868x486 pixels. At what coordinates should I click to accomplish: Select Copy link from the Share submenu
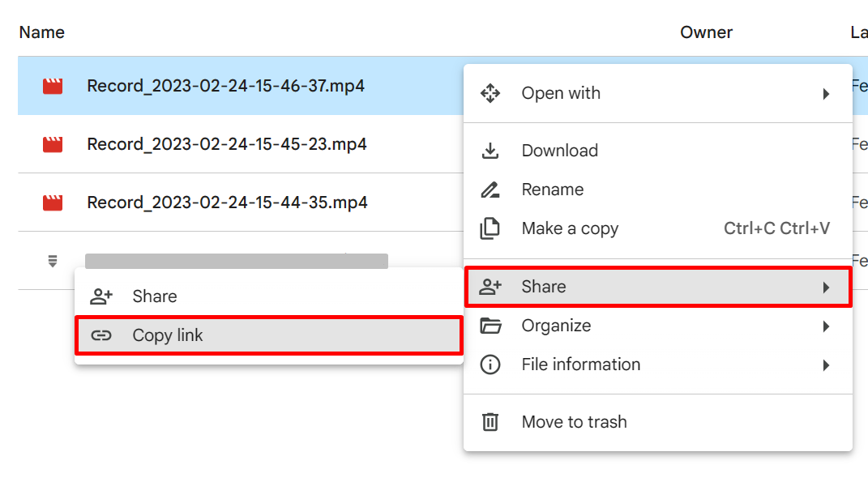click(x=169, y=335)
